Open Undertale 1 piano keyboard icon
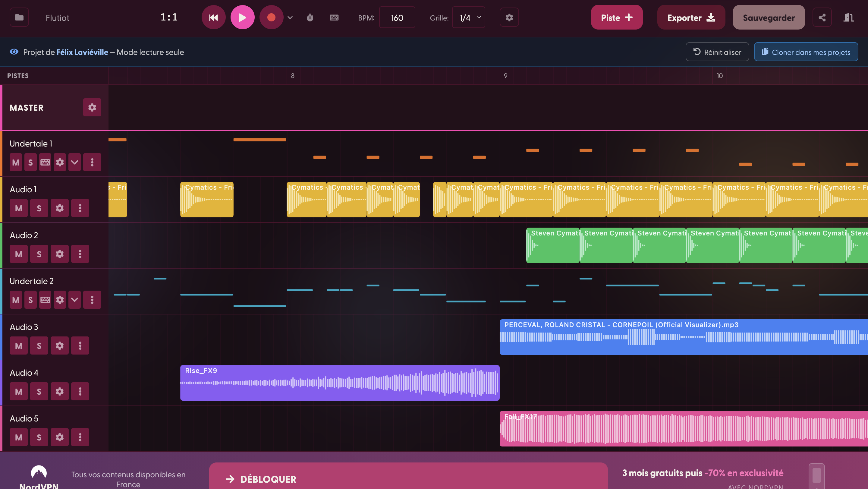This screenshot has height=489, width=868. pos(45,162)
